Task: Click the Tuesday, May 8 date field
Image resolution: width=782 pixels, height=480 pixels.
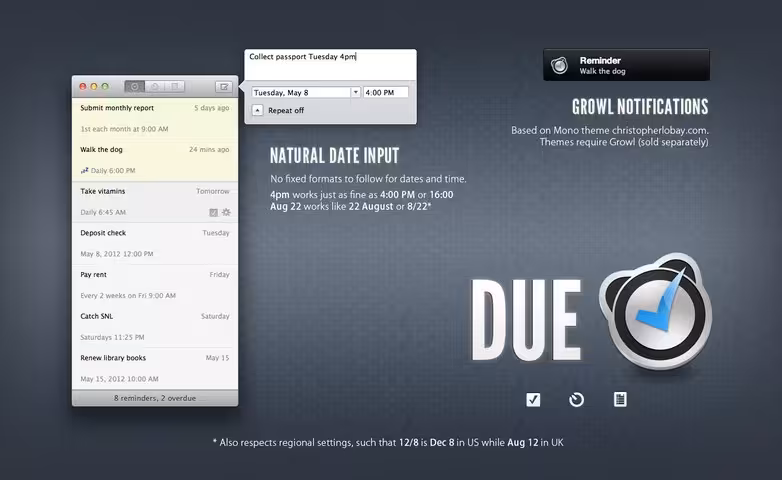Action: 301,92
